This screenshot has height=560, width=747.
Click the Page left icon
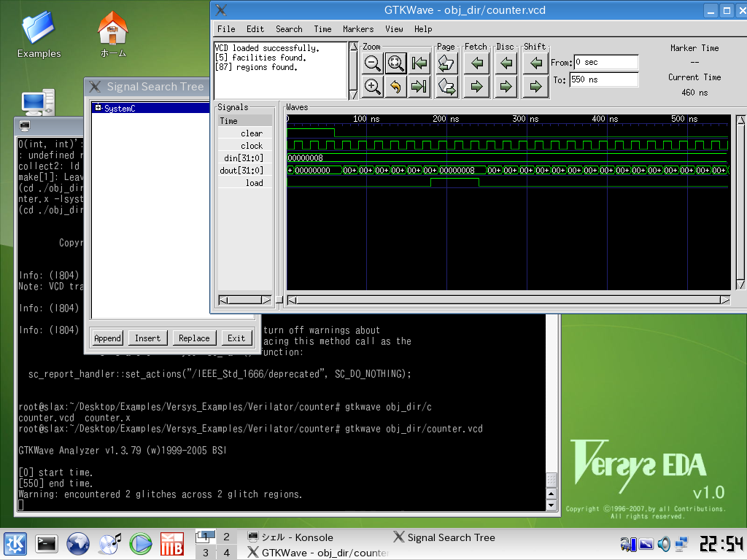(x=446, y=63)
